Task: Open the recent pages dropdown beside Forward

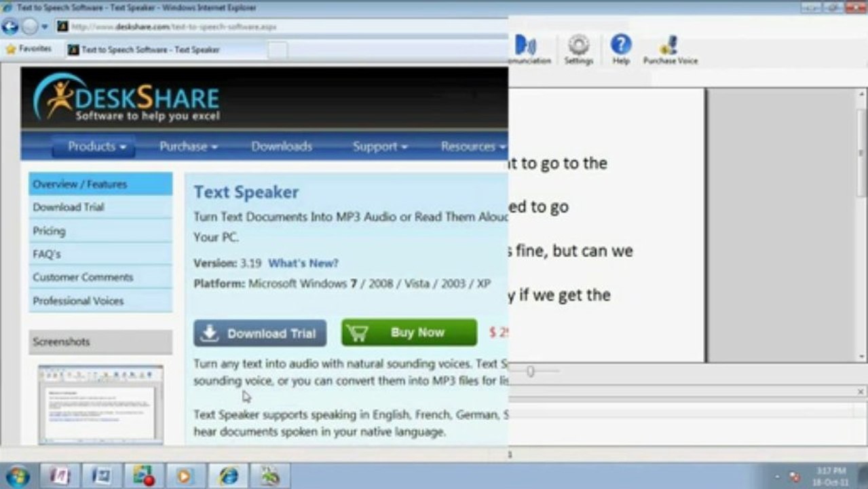Action: tap(45, 27)
